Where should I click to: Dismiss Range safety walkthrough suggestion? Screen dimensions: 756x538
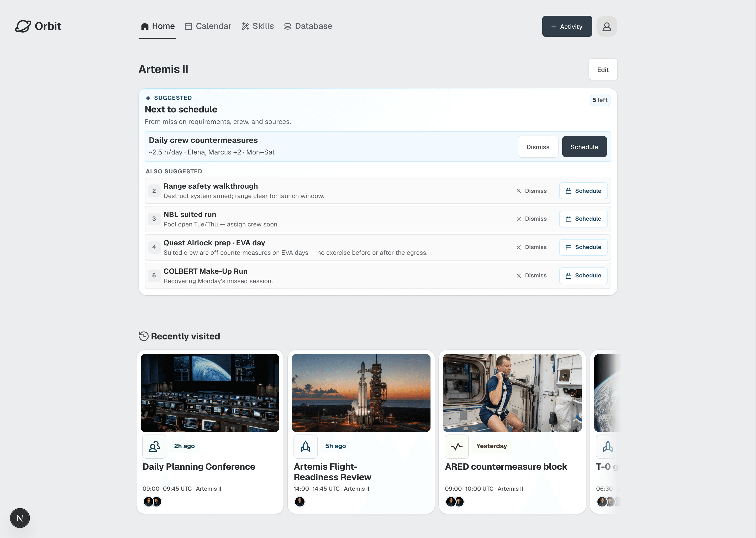point(531,191)
